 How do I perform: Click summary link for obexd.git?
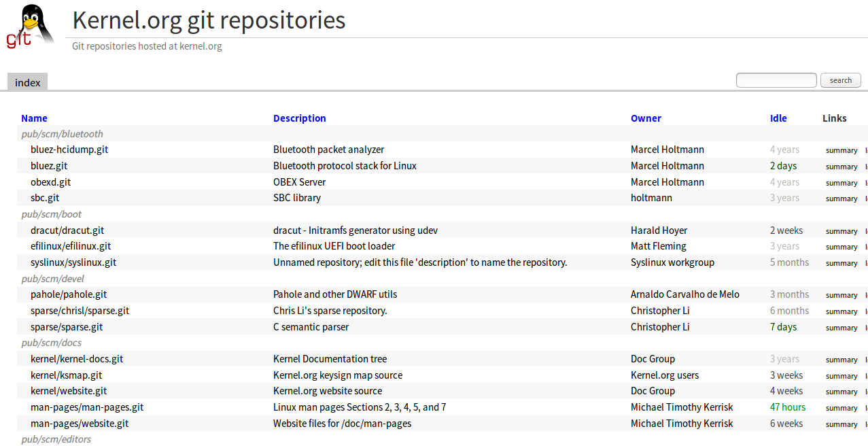[x=841, y=183]
